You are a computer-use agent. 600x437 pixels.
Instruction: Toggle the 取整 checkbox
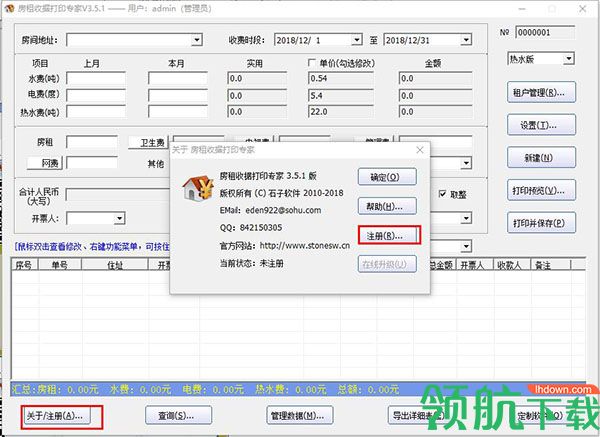pos(442,194)
